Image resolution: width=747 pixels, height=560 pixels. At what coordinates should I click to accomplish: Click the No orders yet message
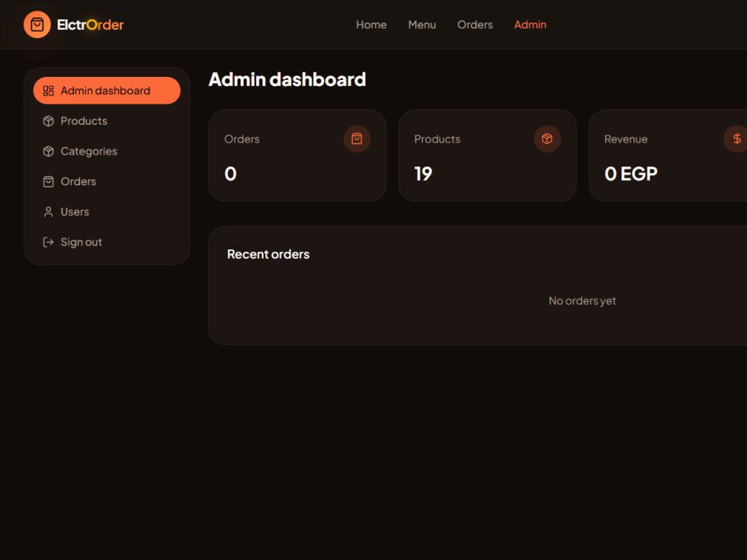click(582, 301)
